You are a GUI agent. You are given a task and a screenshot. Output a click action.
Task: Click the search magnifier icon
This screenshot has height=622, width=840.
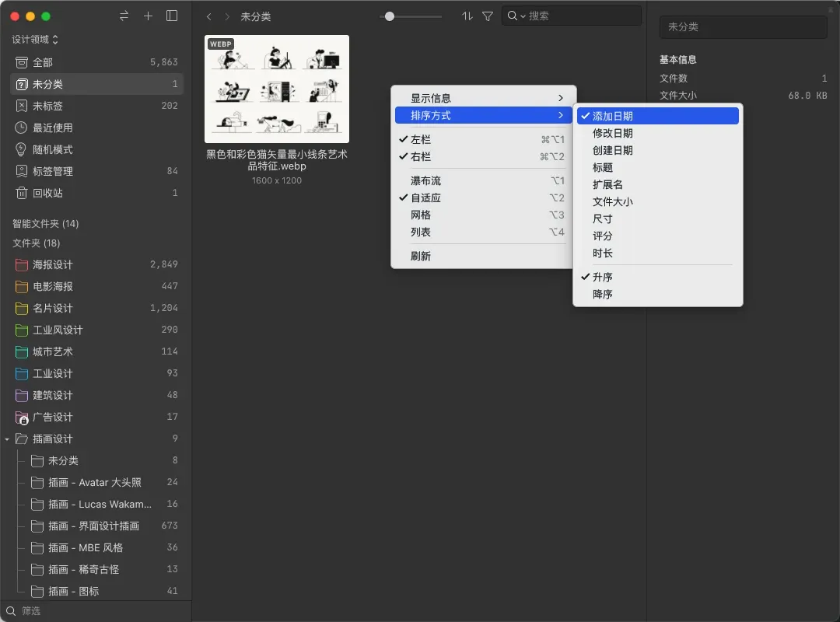[x=512, y=16]
